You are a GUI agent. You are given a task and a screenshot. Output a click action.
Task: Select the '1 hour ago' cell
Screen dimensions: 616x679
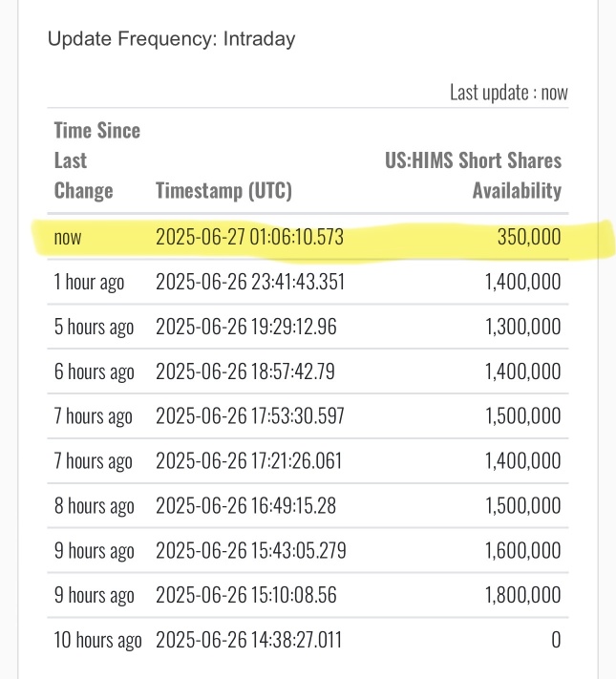[x=89, y=283]
